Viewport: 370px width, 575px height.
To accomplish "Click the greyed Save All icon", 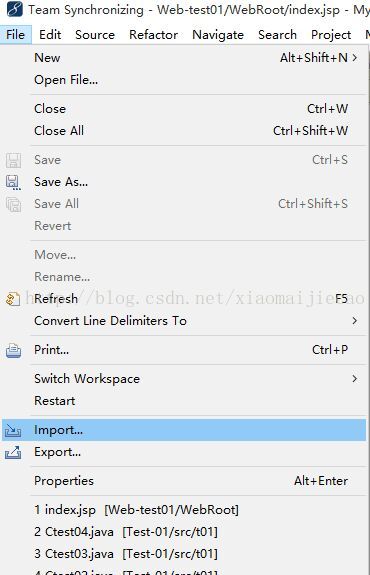I will [x=13, y=204].
